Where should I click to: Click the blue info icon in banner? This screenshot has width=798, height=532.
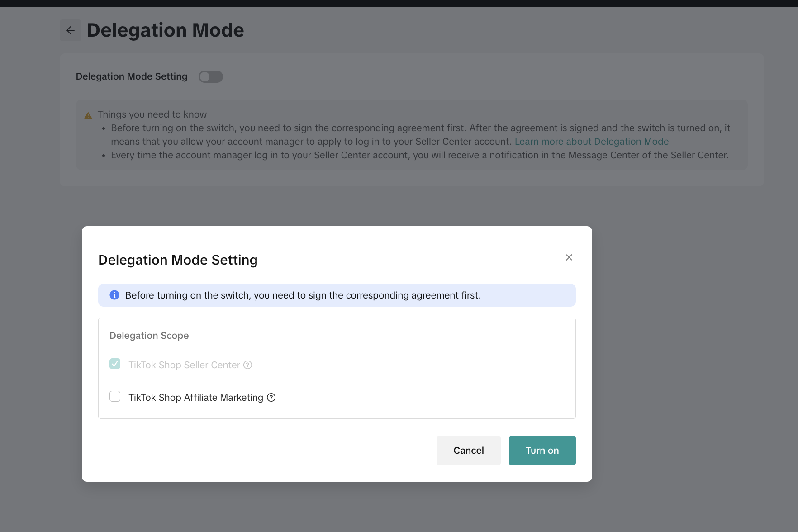[114, 295]
